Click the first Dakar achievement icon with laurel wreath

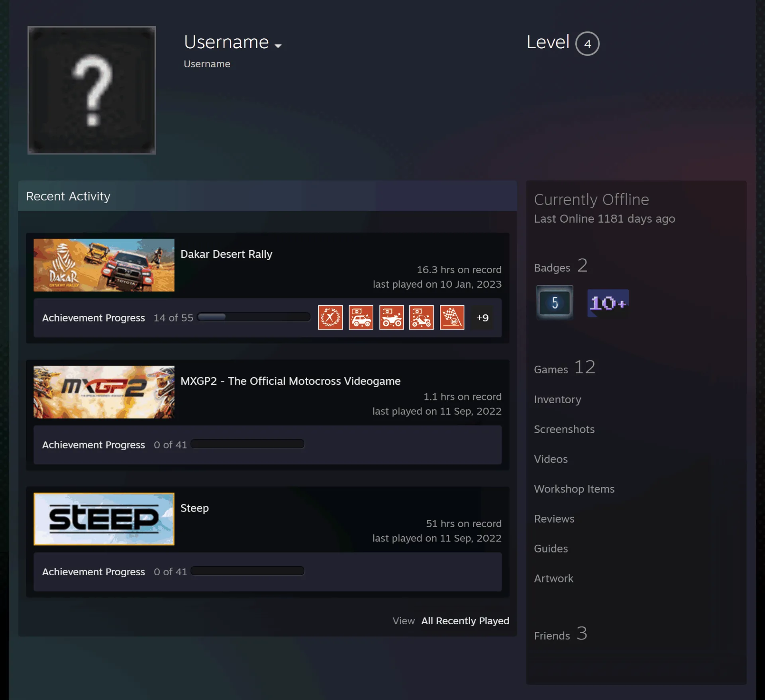(330, 318)
